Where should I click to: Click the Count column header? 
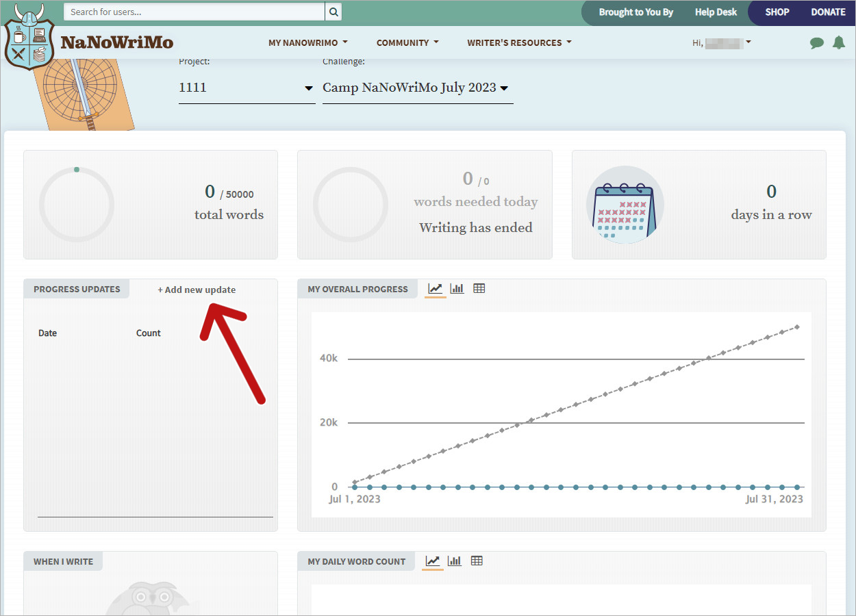149,333
